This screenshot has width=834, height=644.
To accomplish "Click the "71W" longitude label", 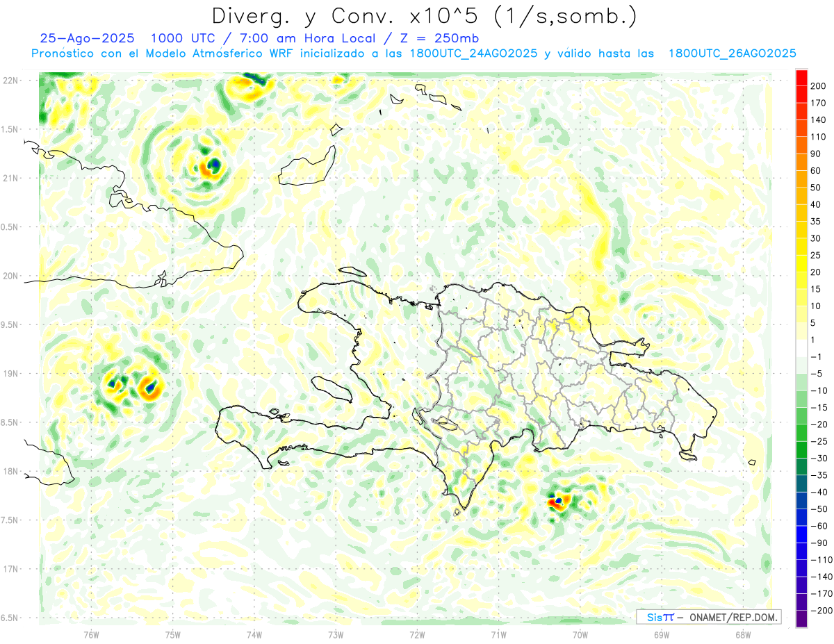I will coord(499,634).
